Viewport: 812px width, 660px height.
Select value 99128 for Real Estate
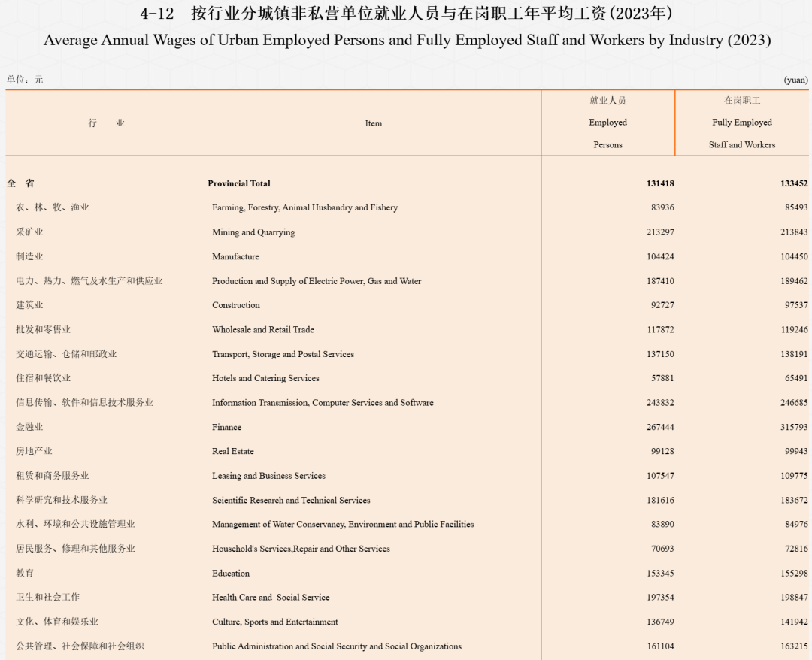click(x=662, y=451)
